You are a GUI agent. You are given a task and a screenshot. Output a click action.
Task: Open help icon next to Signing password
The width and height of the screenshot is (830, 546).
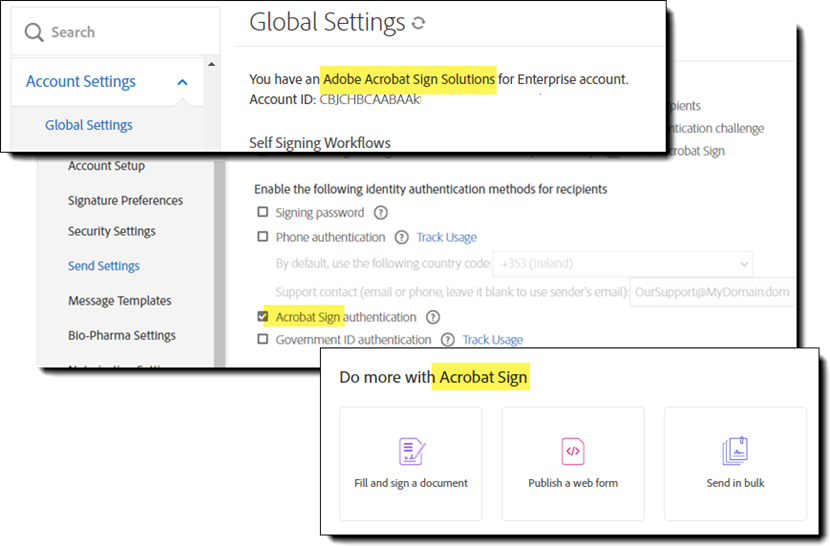381,213
